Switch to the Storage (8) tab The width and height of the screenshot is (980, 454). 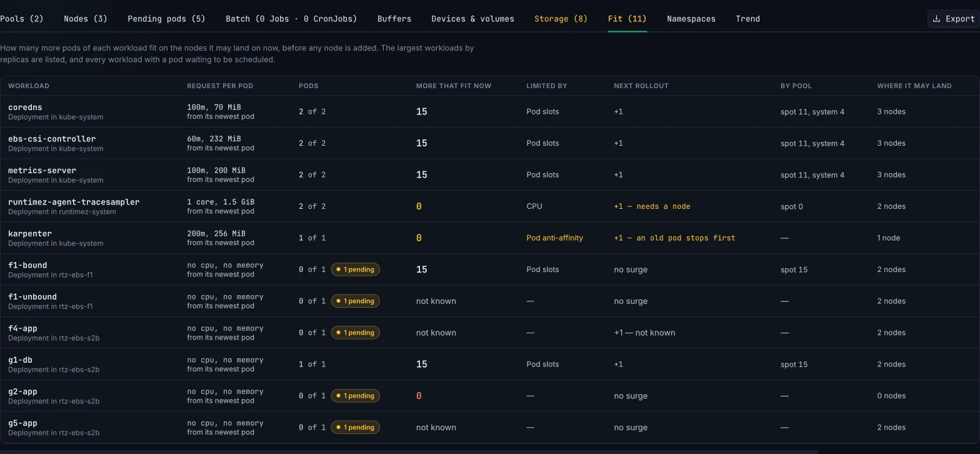click(561, 19)
